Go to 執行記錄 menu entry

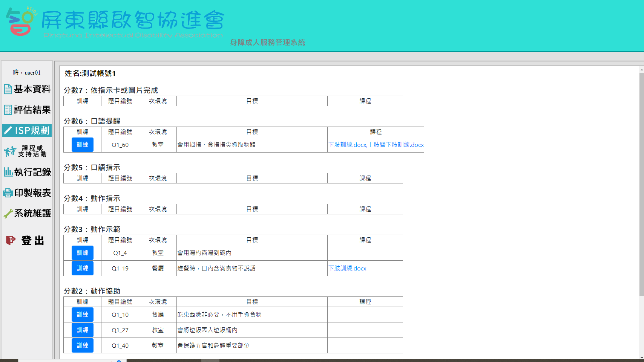pos(32,172)
